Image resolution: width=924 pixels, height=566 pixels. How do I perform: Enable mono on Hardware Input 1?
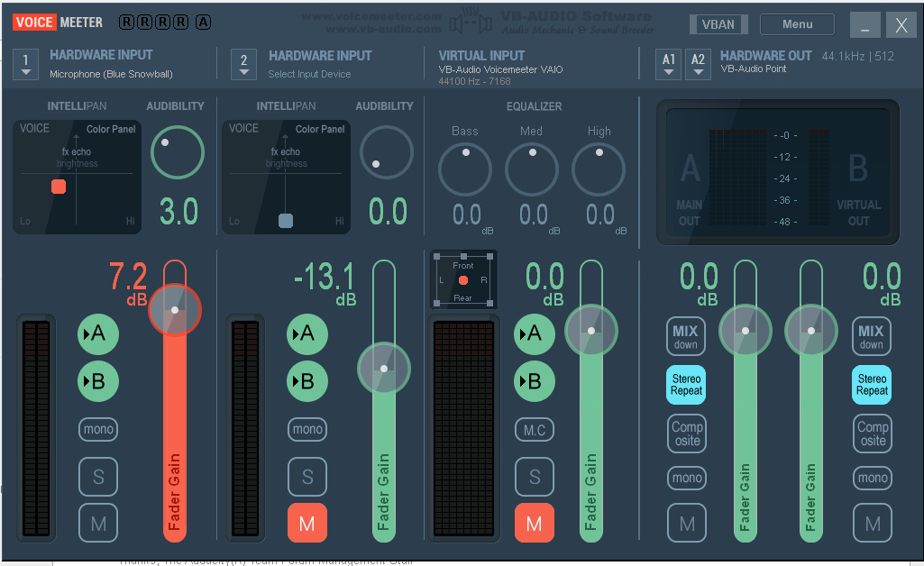[x=98, y=429]
